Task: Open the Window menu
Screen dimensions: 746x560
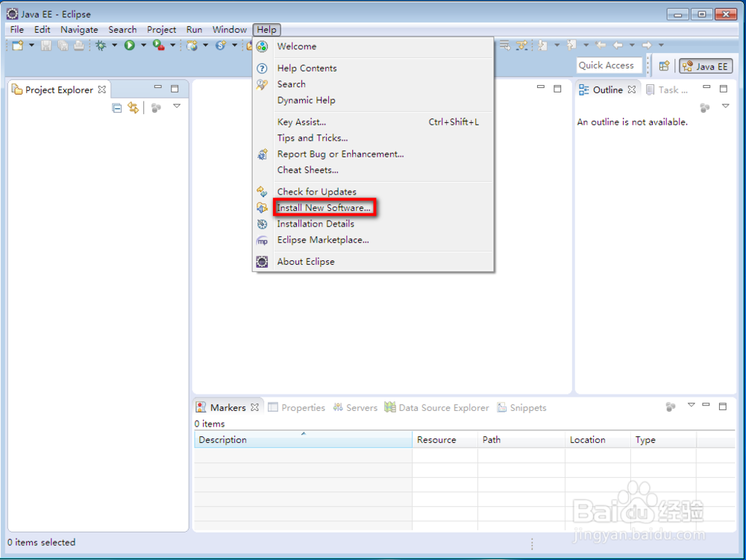Action: coord(229,30)
